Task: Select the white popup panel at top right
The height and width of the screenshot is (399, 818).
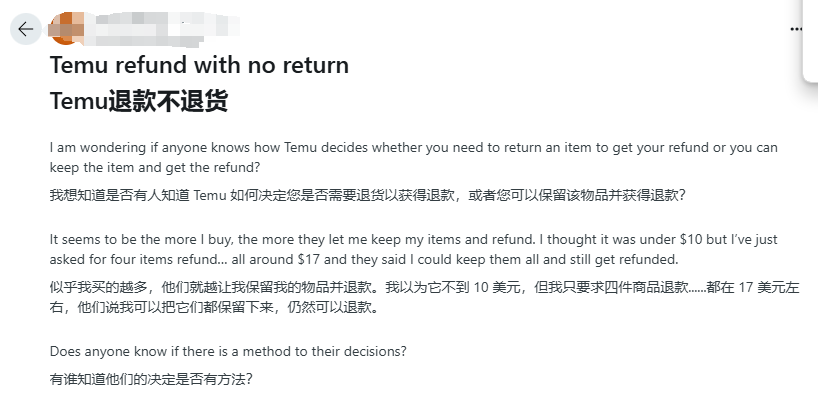Action: coord(810,41)
